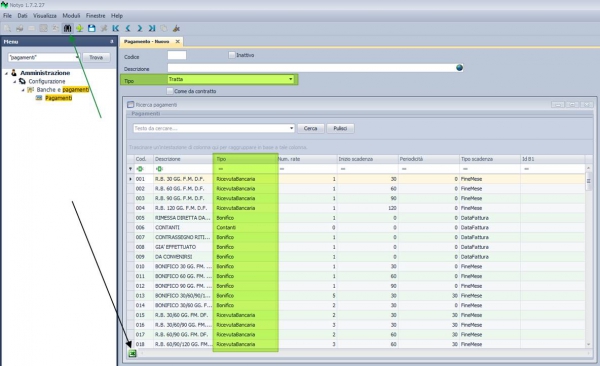600x366 pixels.
Task: Click the Descrizione column filter operator icon
Action: point(159,169)
